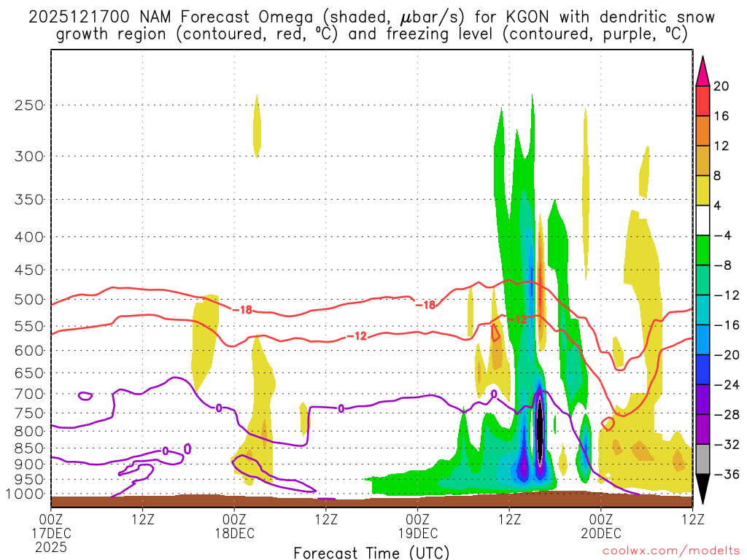Image resolution: width=747 pixels, height=560 pixels.
Task: Pick the teal -8 to -12 colorbar swatch
Action: 703,280
